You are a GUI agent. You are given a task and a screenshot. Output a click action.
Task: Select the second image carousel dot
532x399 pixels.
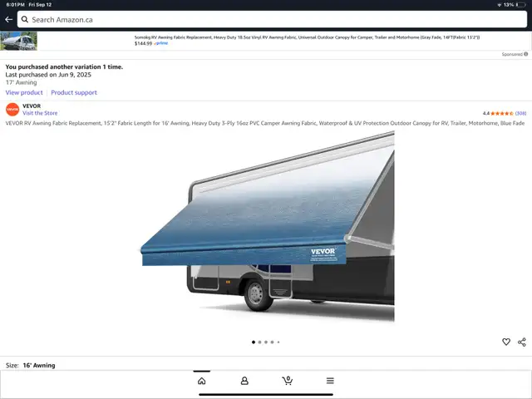point(259,342)
